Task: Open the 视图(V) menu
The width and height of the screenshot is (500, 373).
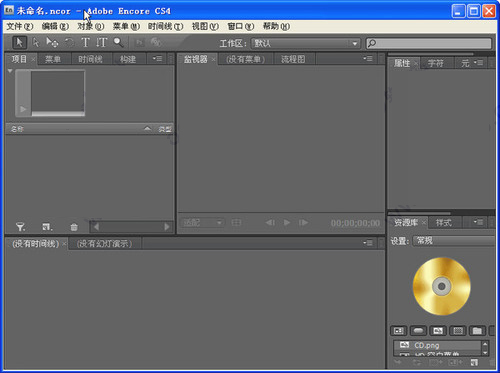Action: [205, 26]
